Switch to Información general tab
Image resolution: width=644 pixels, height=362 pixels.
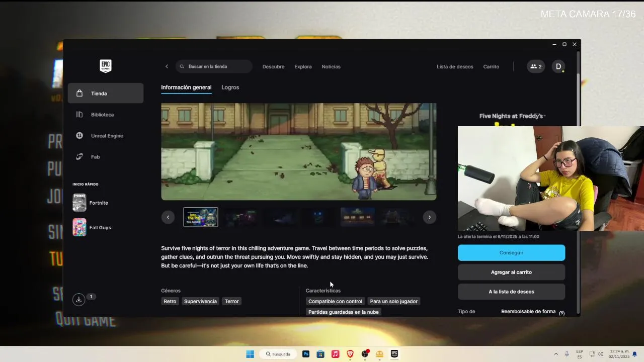point(186,87)
